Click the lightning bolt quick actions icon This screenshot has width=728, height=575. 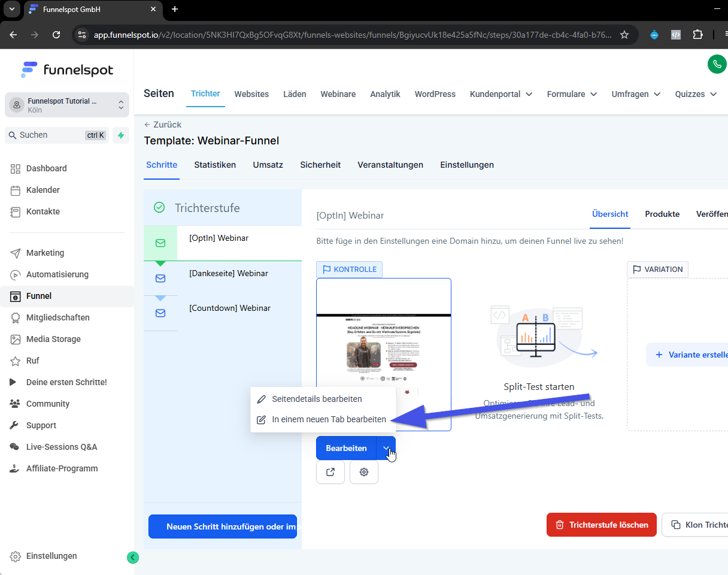point(121,135)
